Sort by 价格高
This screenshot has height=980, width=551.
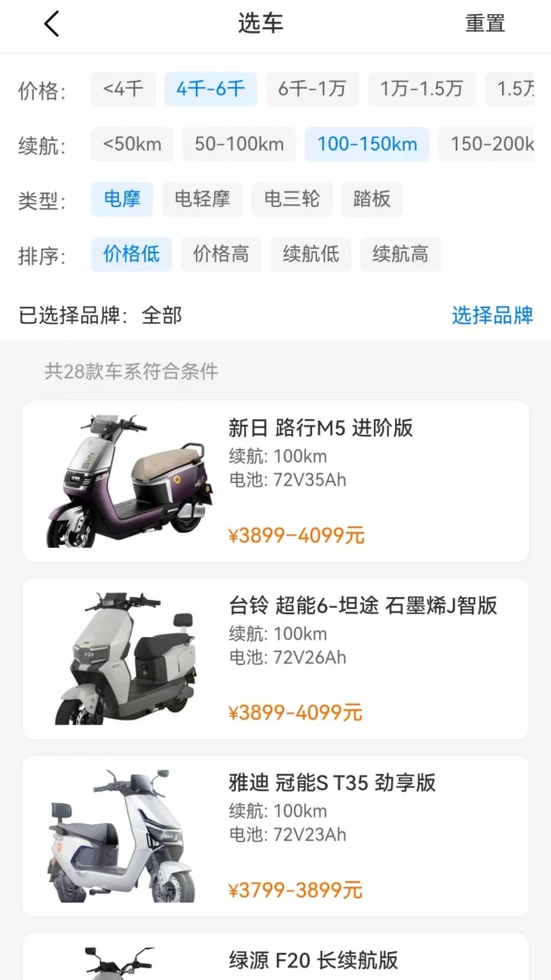(x=221, y=254)
